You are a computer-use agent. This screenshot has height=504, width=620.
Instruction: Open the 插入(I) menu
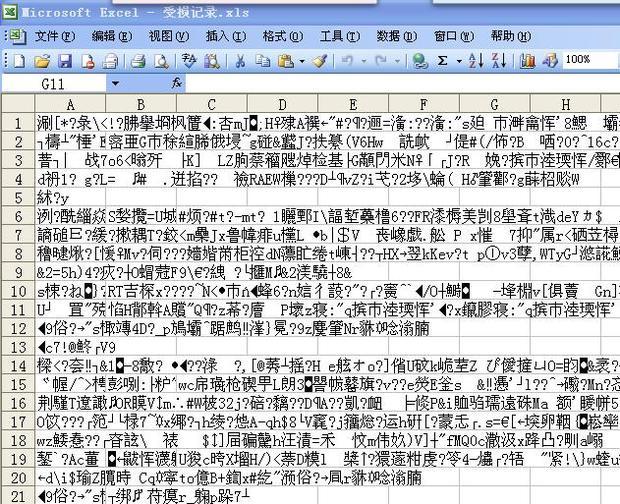[226, 36]
